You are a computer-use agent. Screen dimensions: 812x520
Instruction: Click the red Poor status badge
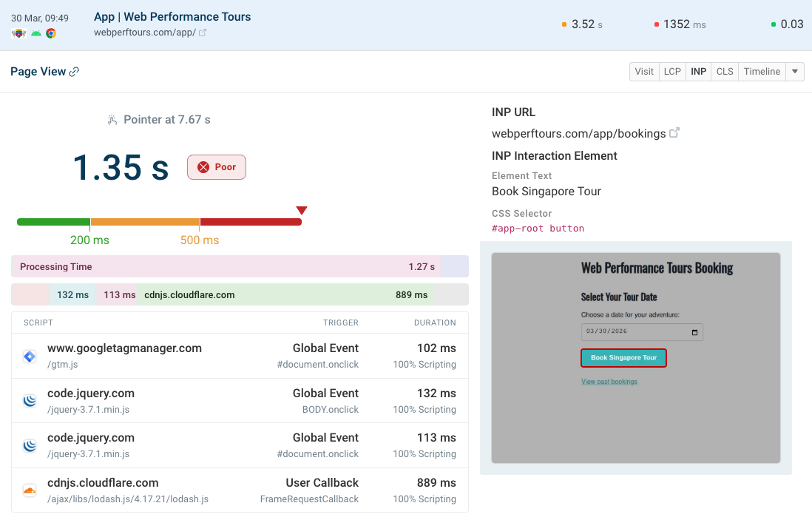point(216,167)
